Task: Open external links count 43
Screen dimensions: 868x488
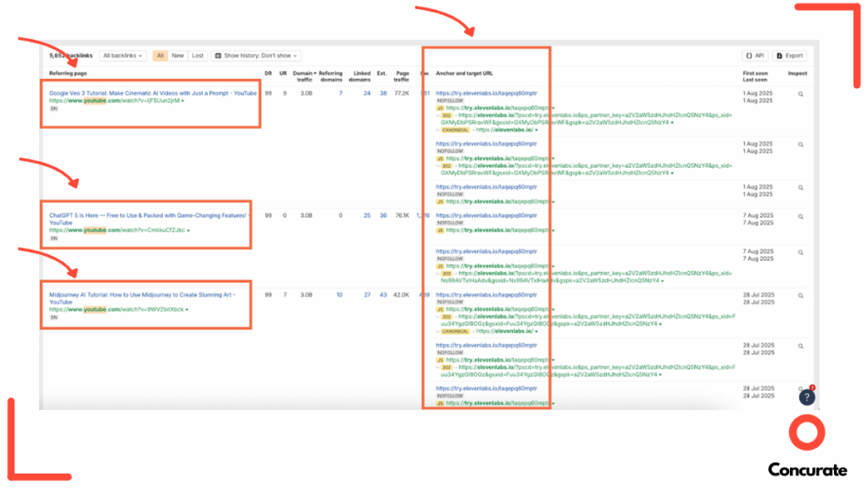Action: [383, 295]
